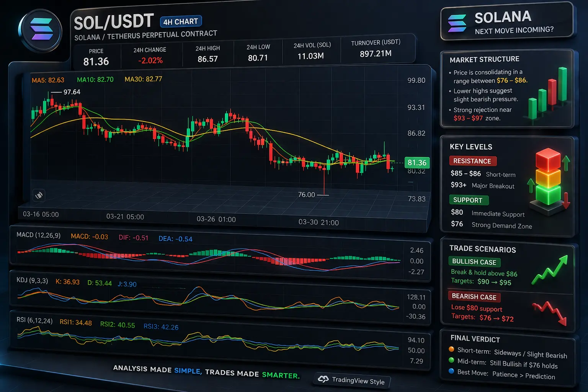Click the FINAL VERDICT panel heading
The image size is (588, 392).
[475, 338]
